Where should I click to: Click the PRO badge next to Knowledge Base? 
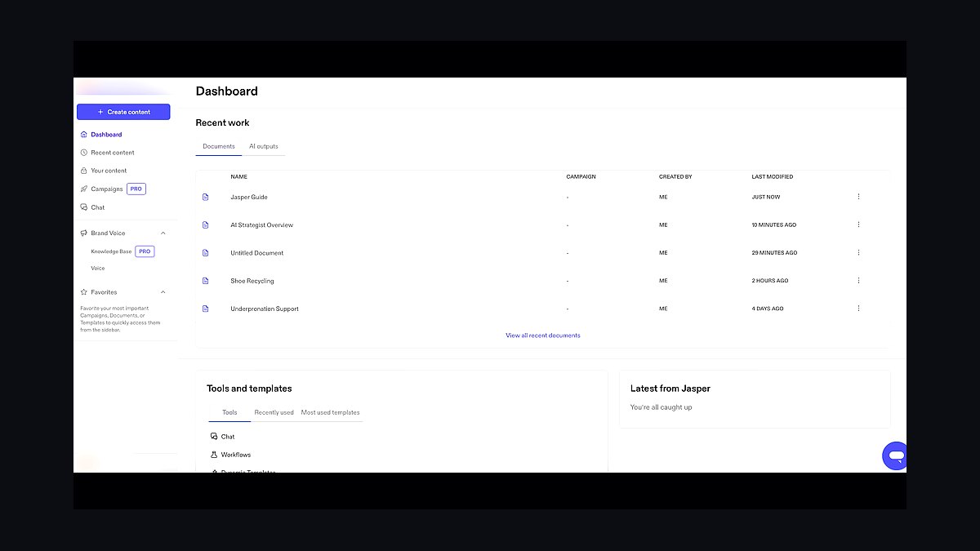(145, 251)
